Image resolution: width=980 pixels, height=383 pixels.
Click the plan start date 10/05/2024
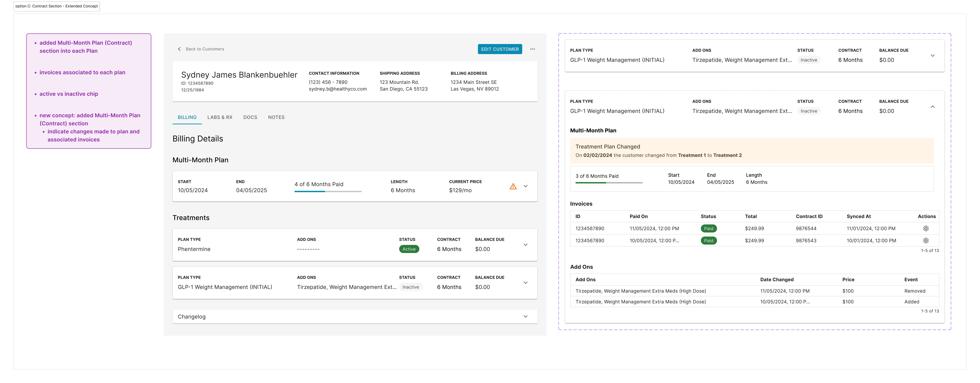(x=192, y=190)
